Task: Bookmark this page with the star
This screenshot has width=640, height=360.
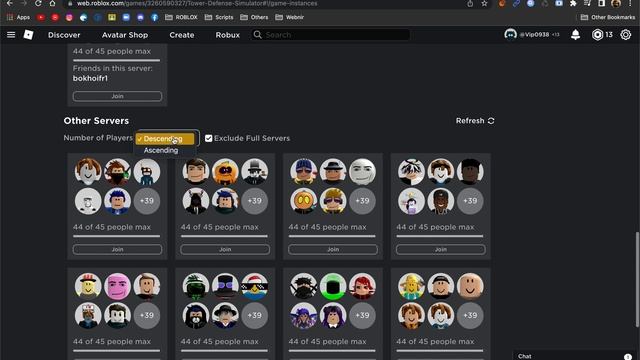Action: 484,3
